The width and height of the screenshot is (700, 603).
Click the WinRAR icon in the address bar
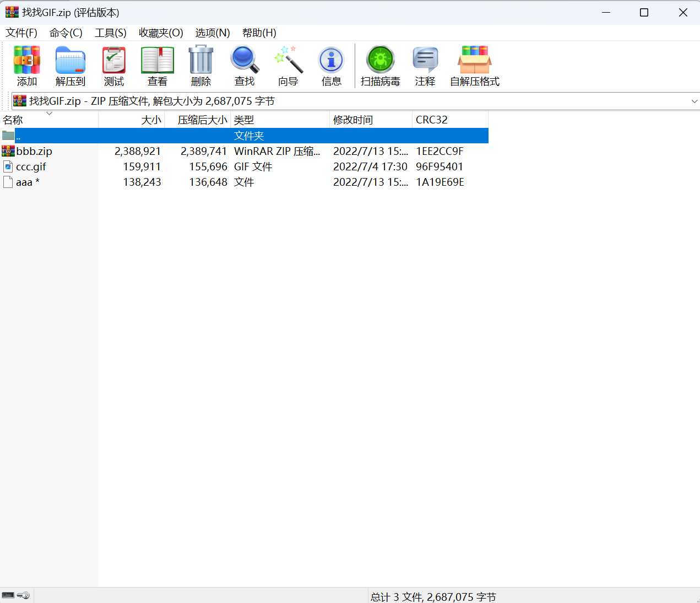coord(20,101)
